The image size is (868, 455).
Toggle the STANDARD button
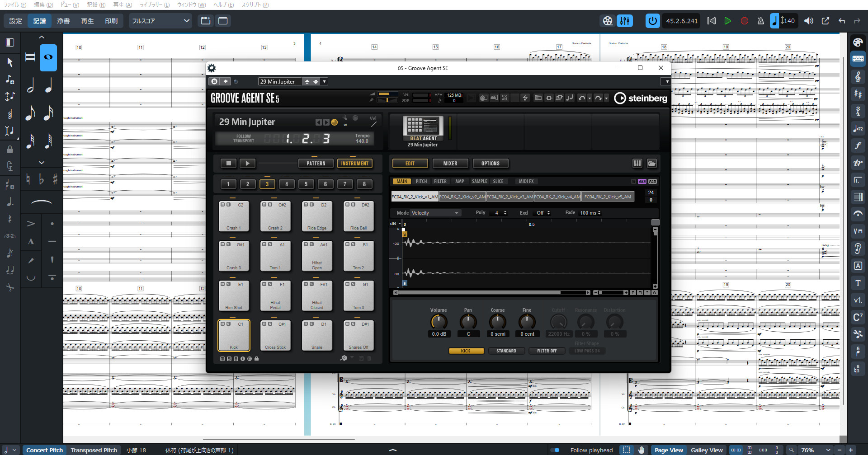(506, 351)
